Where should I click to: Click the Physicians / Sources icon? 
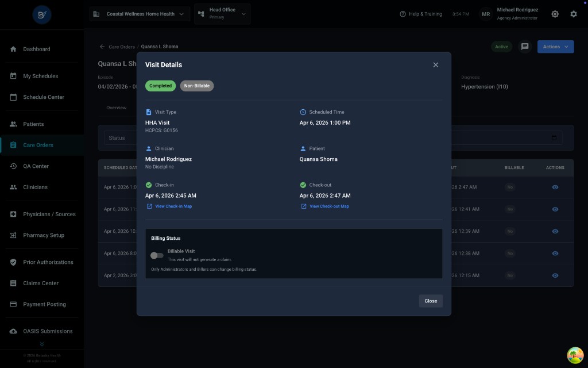click(13, 214)
